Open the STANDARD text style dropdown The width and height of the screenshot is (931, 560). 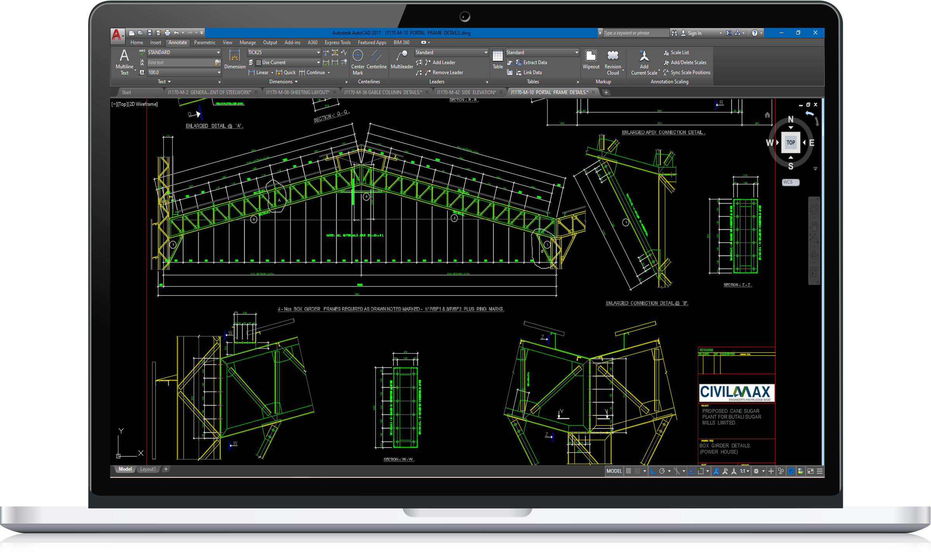pyautogui.click(x=218, y=52)
